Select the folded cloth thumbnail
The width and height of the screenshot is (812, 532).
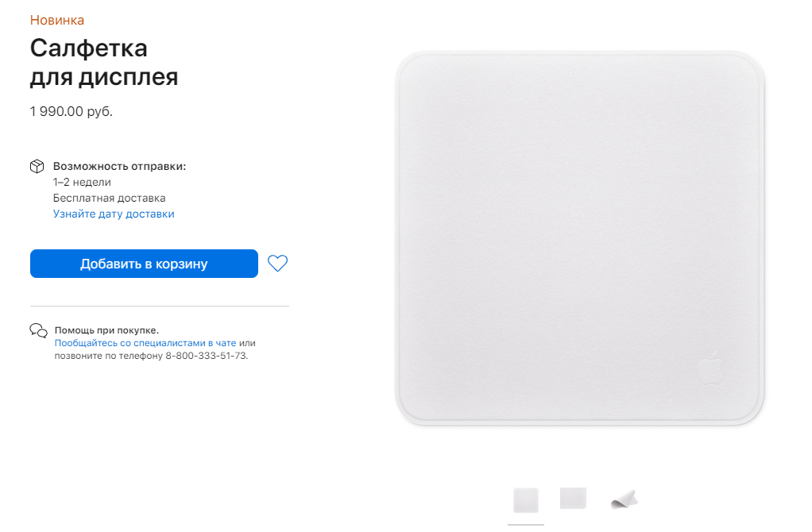coord(624,499)
